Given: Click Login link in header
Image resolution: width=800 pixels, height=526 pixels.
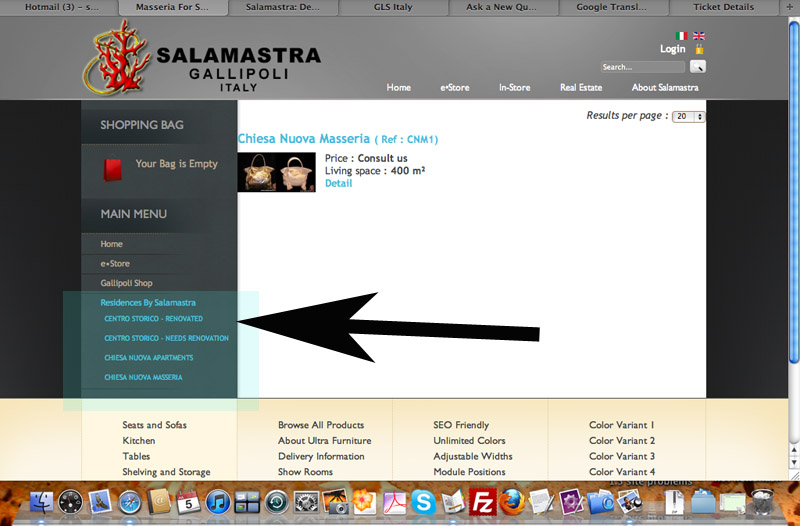Looking at the screenshot, I should 672,49.
